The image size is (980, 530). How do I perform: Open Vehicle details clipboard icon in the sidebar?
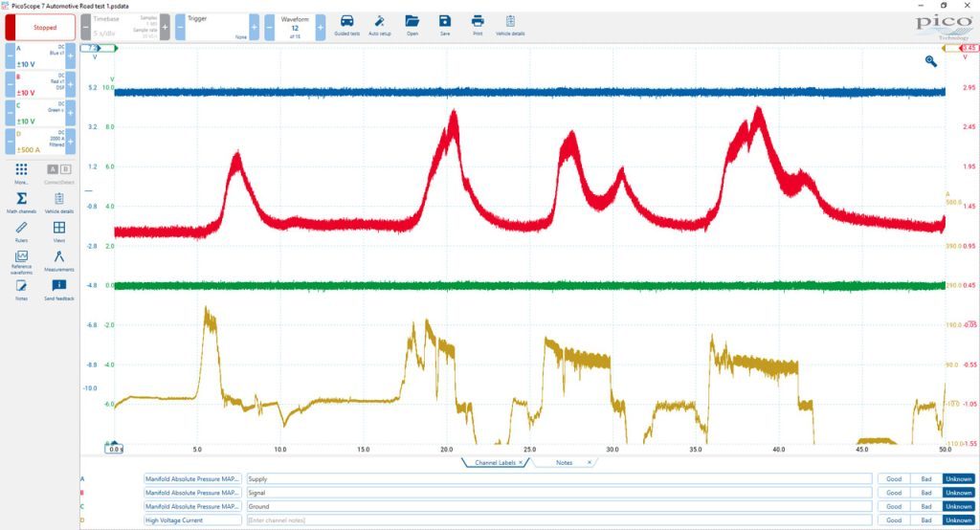[59, 202]
